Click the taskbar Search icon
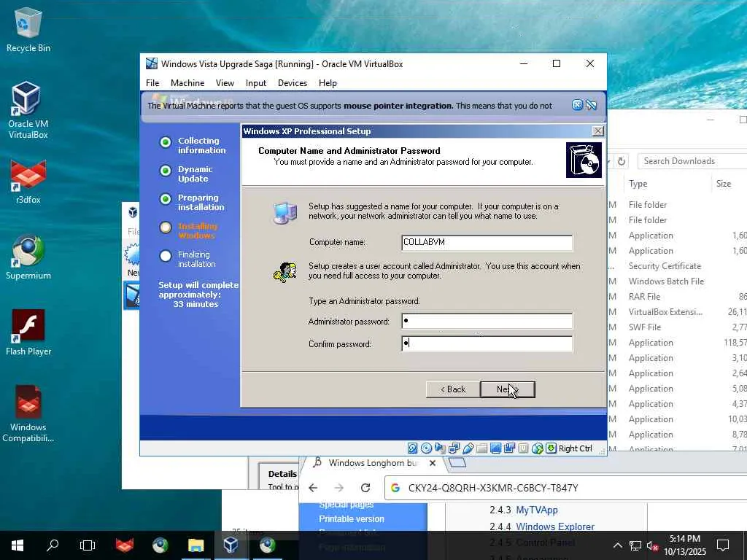The width and height of the screenshot is (747, 560). (53, 545)
